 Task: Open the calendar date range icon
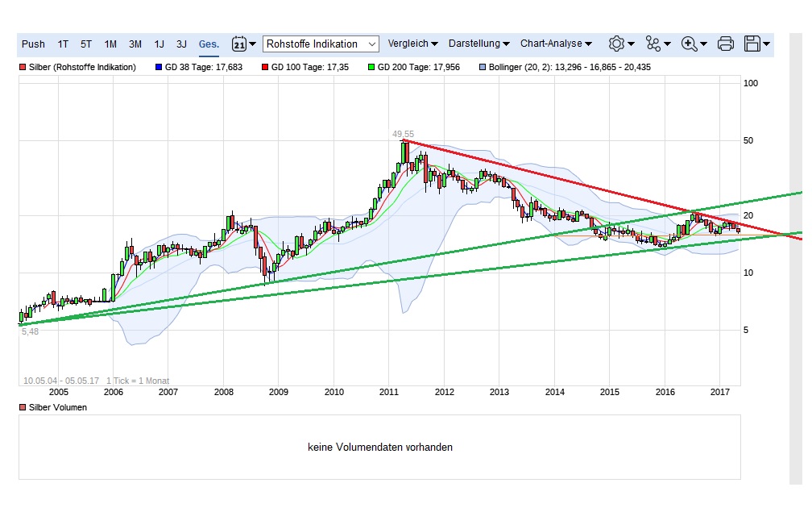tap(239, 44)
